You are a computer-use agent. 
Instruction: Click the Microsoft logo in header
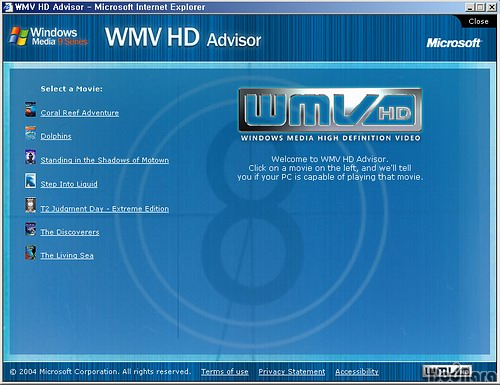(x=453, y=43)
